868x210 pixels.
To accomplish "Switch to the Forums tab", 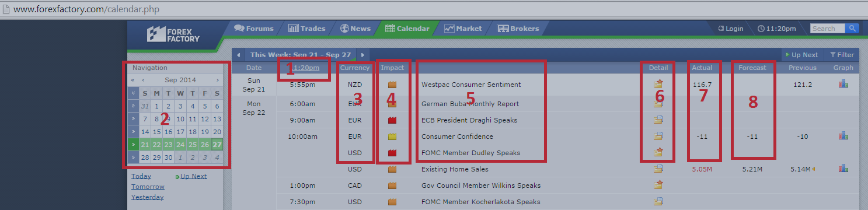I will [254, 28].
